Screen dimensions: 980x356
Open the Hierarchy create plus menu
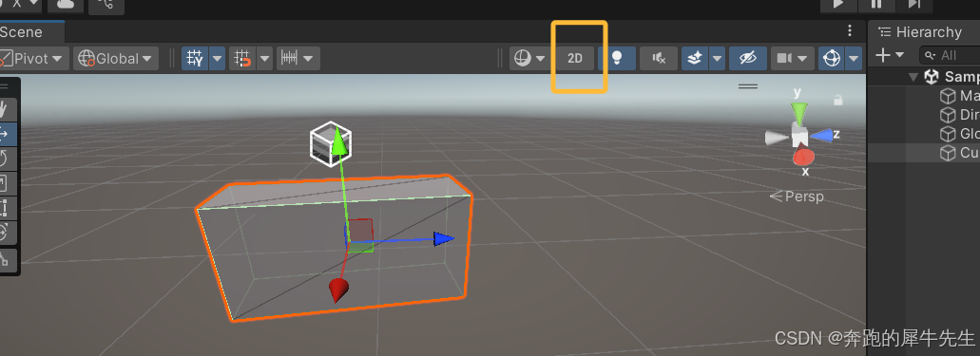[x=890, y=55]
